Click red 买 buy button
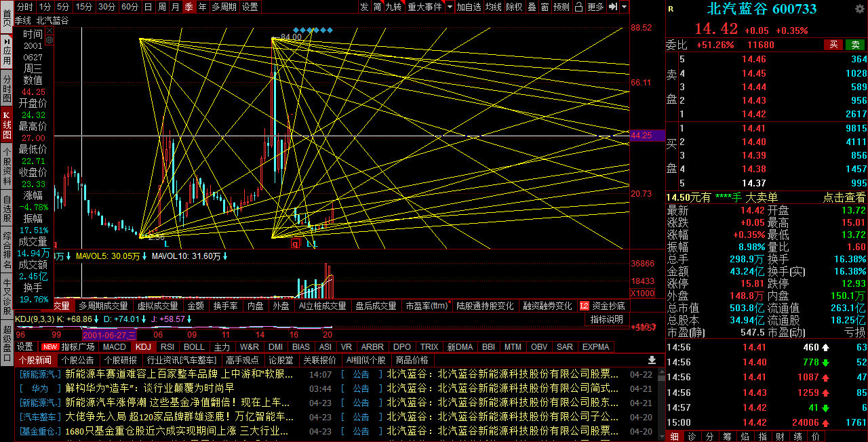868x442 pixels. [834, 45]
